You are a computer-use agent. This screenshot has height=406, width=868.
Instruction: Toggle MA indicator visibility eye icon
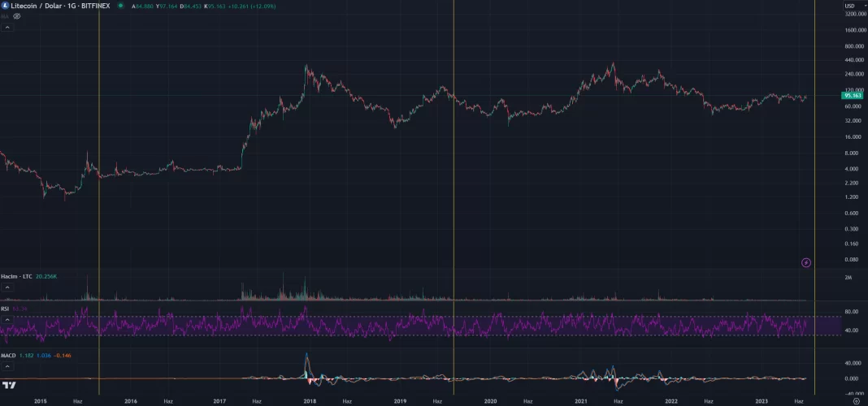(17, 15)
